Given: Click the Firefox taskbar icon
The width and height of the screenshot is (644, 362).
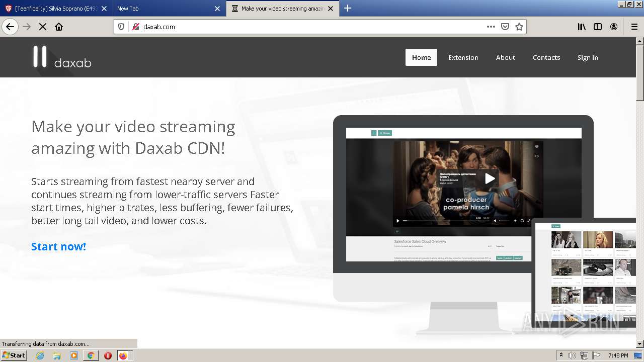Looking at the screenshot, I should (123, 355).
